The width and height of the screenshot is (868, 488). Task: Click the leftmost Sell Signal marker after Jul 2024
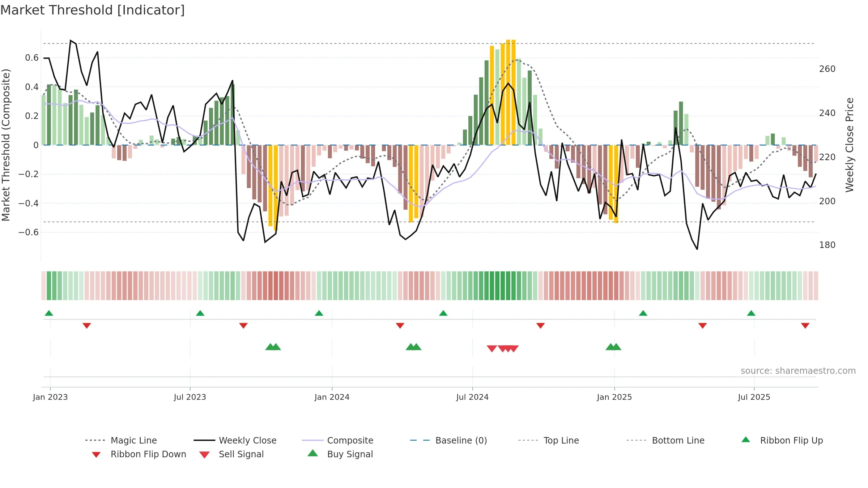(x=492, y=348)
